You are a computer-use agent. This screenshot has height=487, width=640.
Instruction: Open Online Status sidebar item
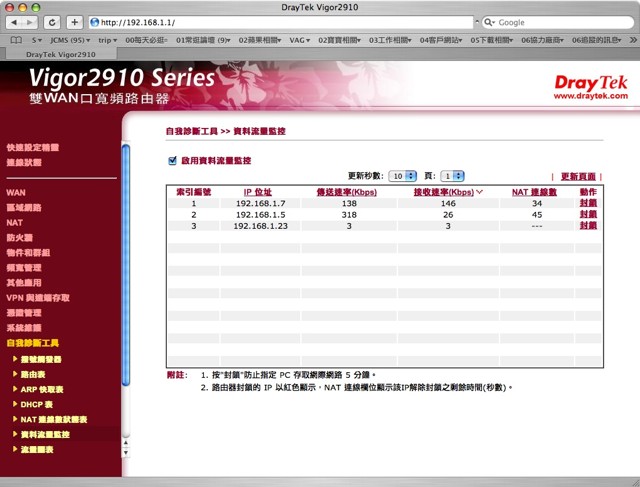(24, 162)
